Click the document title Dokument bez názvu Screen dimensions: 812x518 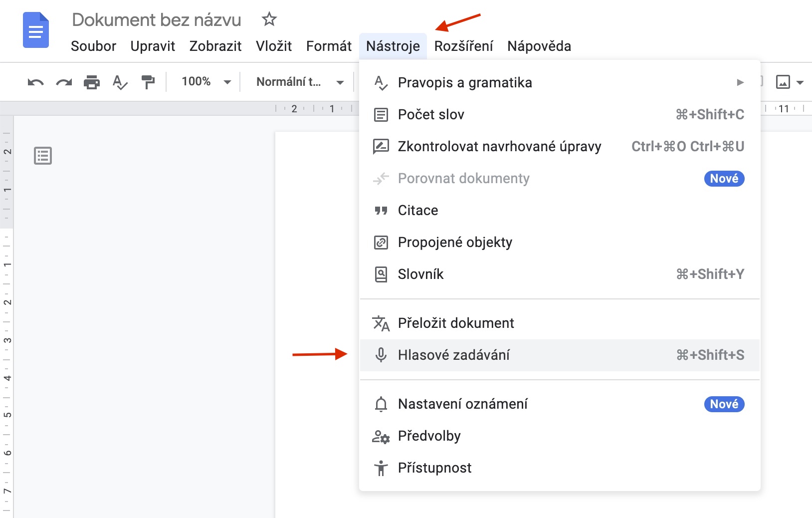click(157, 19)
